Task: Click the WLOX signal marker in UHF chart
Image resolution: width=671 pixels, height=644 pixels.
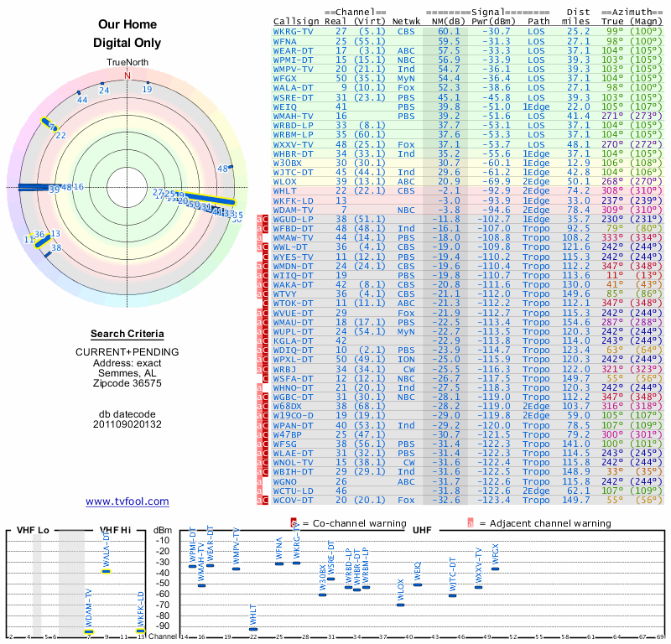Action: point(400,605)
